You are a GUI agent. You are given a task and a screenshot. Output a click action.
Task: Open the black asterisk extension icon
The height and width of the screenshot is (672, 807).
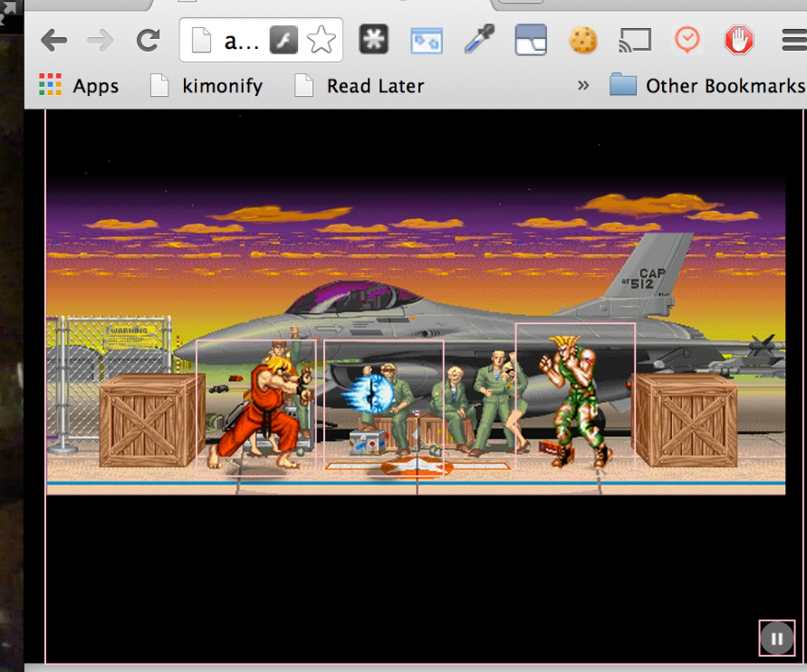point(374,39)
